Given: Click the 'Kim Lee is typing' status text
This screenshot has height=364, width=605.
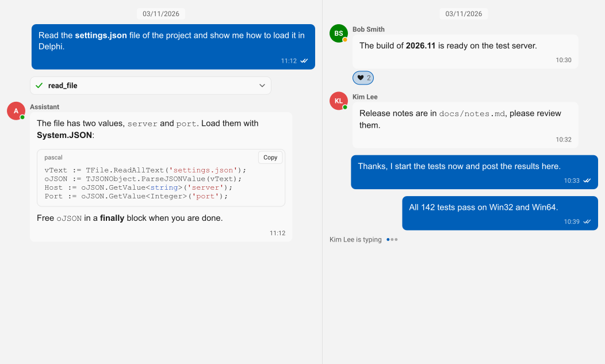Looking at the screenshot, I should pos(355,240).
